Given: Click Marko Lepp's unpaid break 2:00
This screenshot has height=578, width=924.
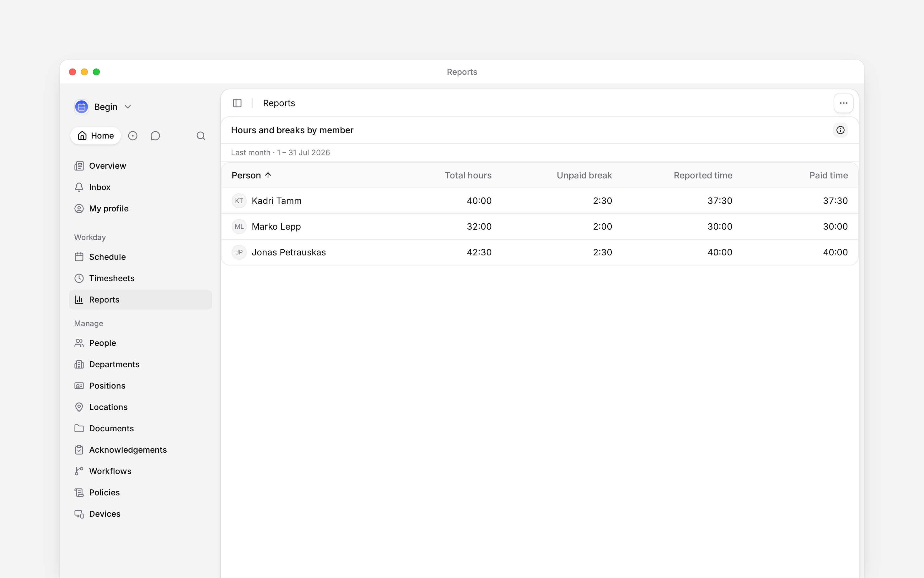Looking at the screenshot, I should (x=603, y=227).
